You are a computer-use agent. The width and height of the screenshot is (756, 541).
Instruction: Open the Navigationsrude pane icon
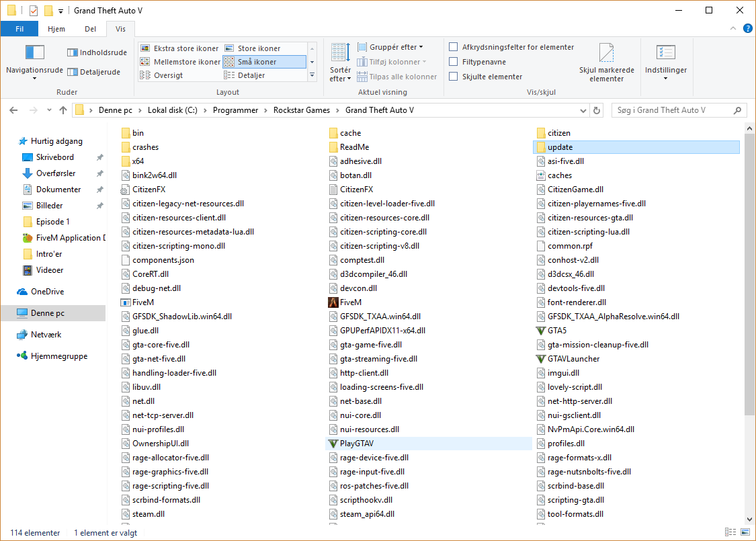tap(34, 52)
